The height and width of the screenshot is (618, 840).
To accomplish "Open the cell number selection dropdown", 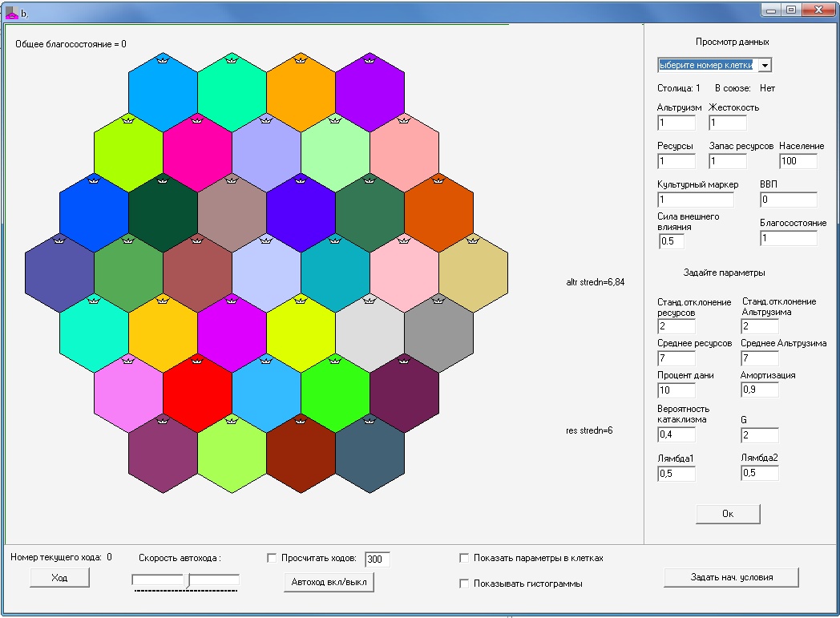I will pyautogui.click(x=765, y=66).
